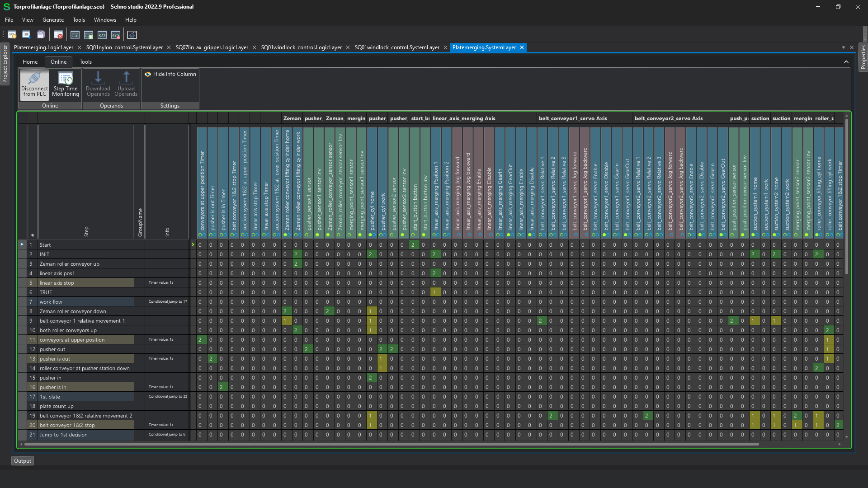Close the SQ07lin_ax_gripper.LogicLayer tab
Screen dimensions: 868x488
coord(254,47)
